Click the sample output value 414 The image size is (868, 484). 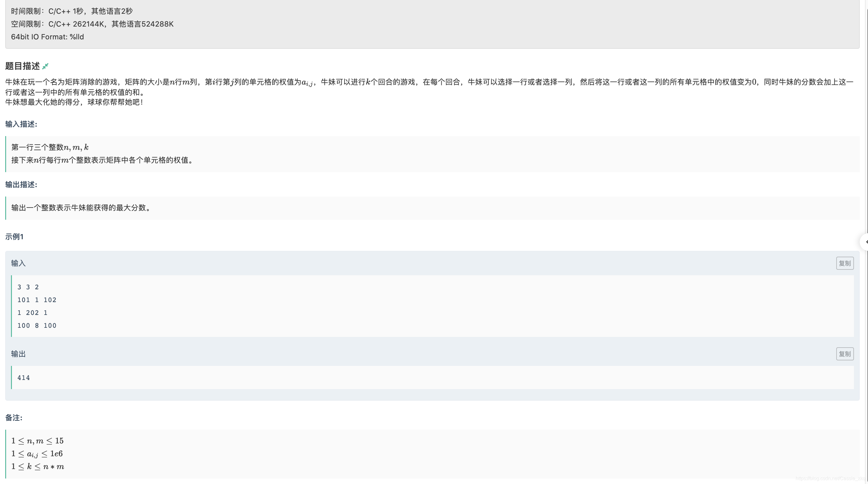24,377
